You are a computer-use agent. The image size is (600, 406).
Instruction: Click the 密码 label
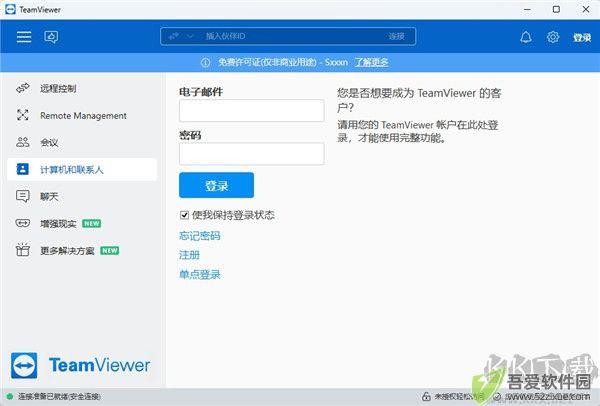(x=190, y=135)
